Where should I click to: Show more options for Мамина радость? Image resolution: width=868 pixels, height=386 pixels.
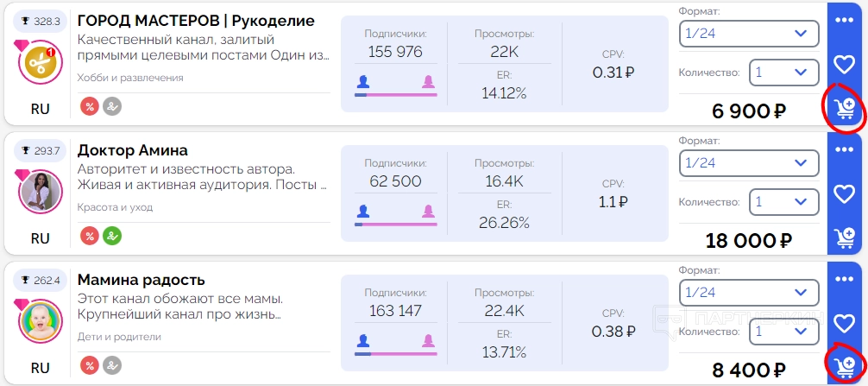pyautogui.click(x=844, y=278)
